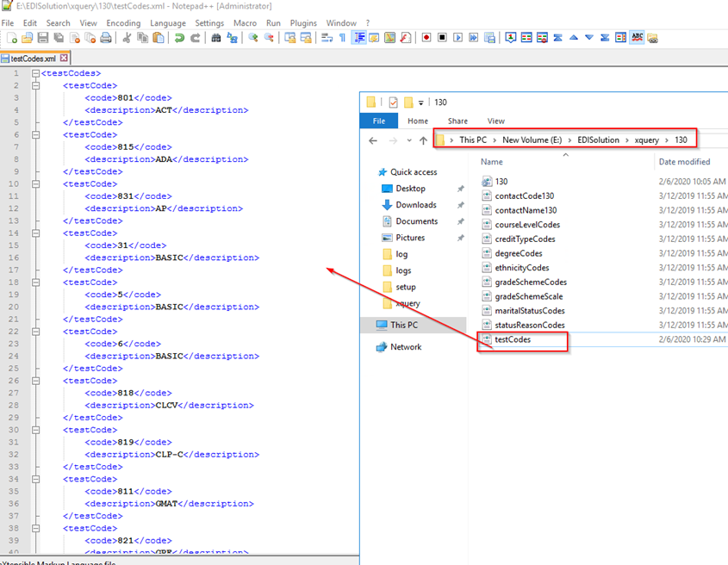Collapse the testCode fold on line 2
Viewport: 728px width, 565px height.
click(x=35, y=85)
